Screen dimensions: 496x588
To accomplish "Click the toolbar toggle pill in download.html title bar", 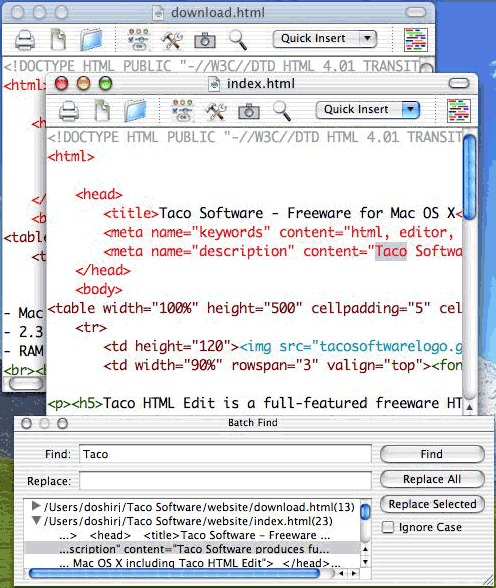I will (x=416, y=13).
